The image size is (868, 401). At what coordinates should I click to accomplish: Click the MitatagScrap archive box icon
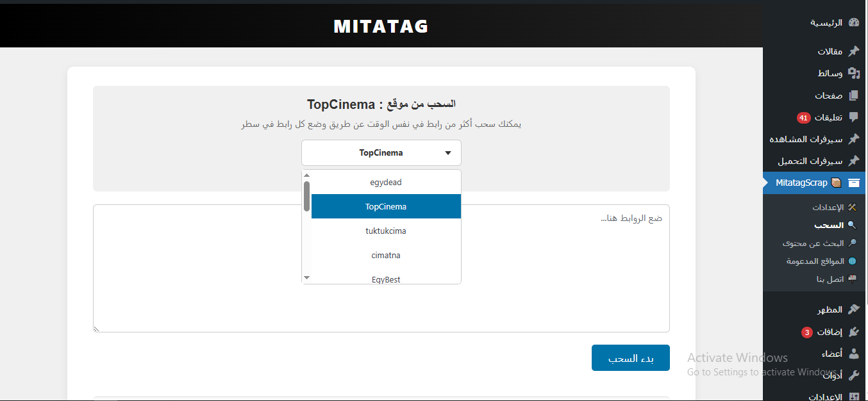[853, 183]
